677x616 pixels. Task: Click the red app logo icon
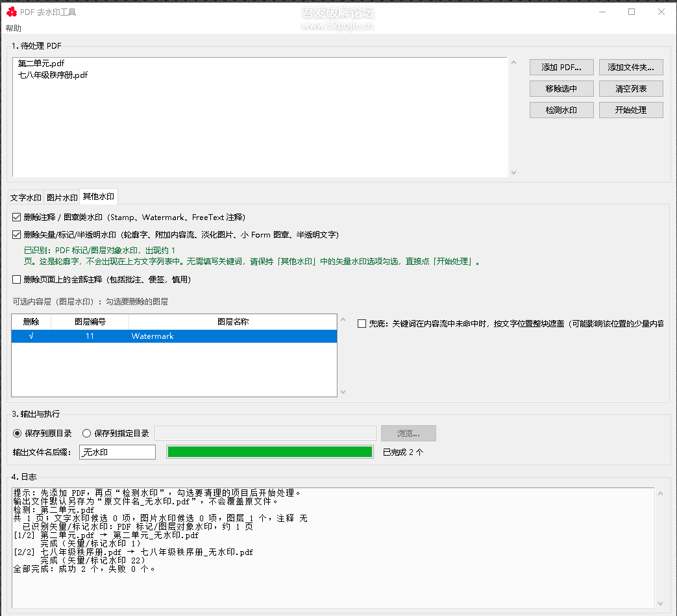pos(12,12)
